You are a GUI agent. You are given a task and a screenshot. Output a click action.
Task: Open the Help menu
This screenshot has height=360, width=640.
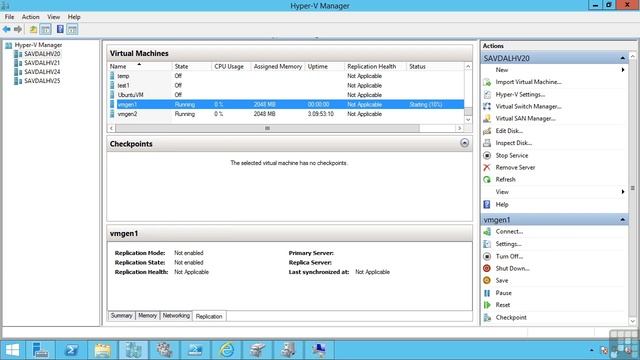coord(74,17)
